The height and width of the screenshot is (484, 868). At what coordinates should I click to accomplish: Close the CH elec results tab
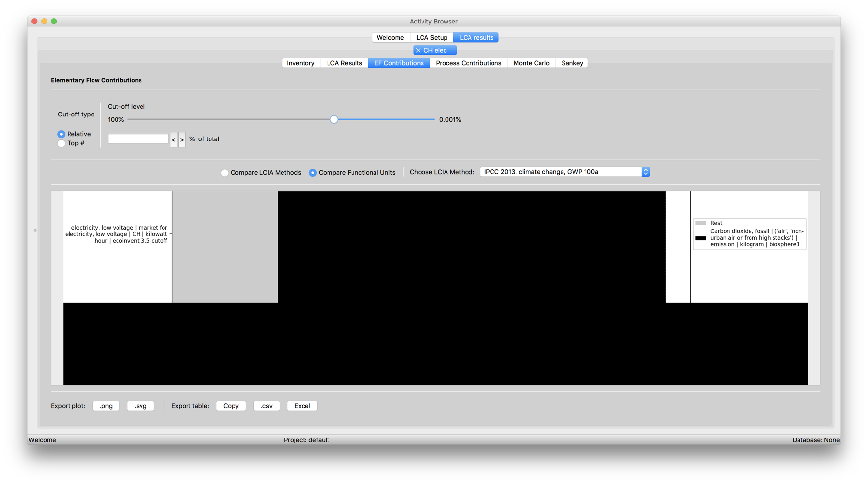(x=418, y=50)
